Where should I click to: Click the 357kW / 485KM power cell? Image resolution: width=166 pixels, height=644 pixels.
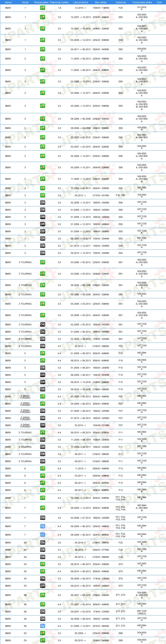coord(101,626)
